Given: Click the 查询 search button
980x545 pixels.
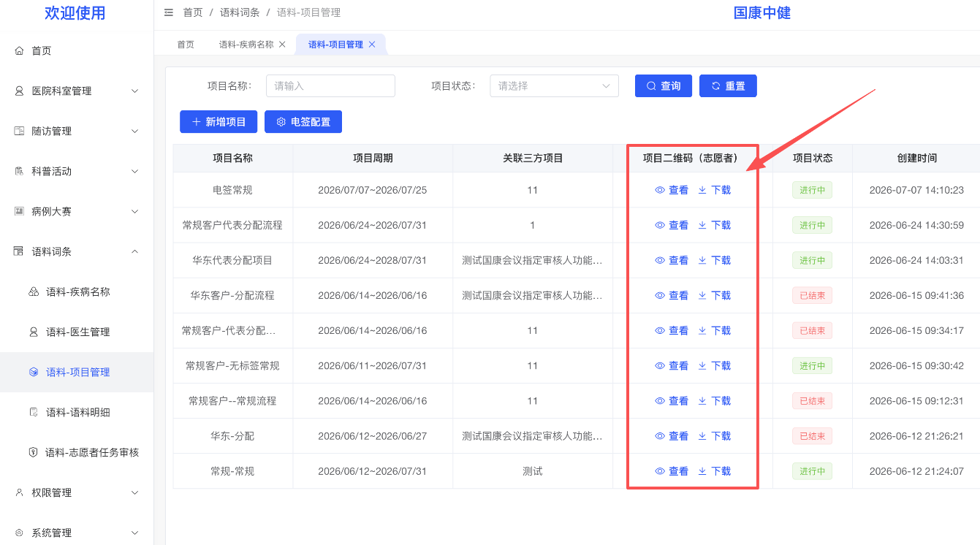Looking at the screenshot, I should [664, 85].
